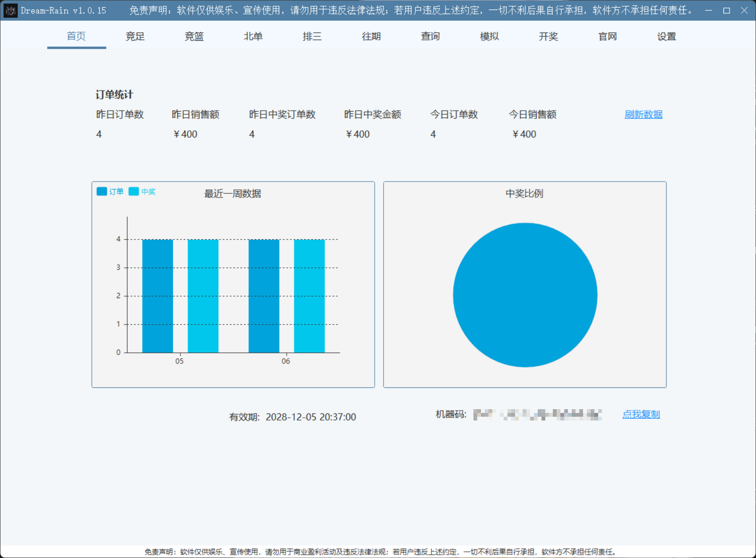Toggle the 订单 legend color swatch

click(102, 191)
